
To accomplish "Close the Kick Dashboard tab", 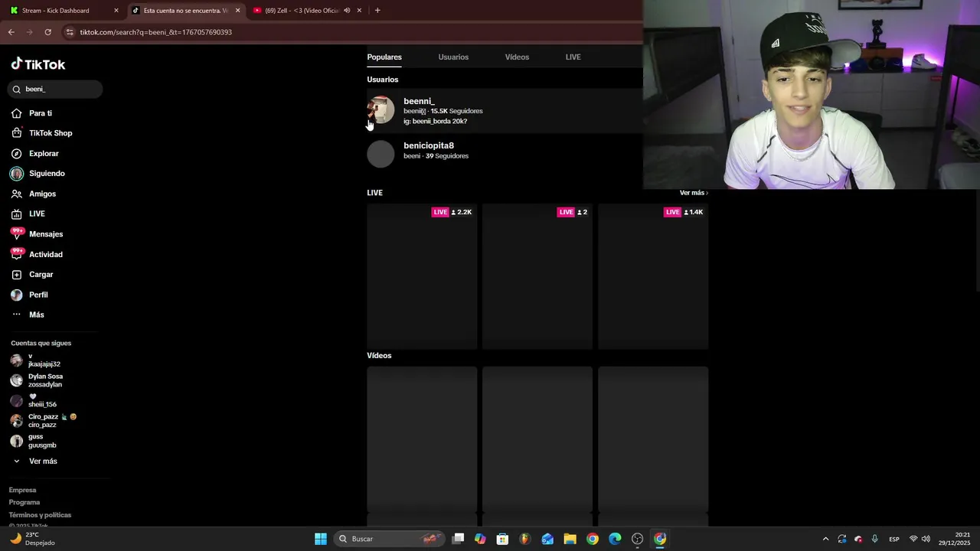I will pyautogui.click(x=116, y=11).
